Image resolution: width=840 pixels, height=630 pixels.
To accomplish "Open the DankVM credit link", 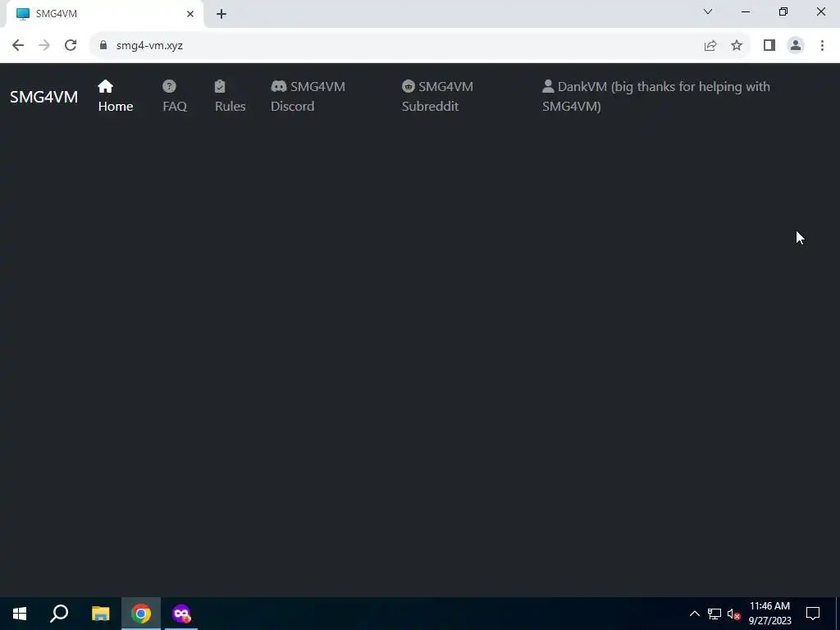I will click(656, 97).
